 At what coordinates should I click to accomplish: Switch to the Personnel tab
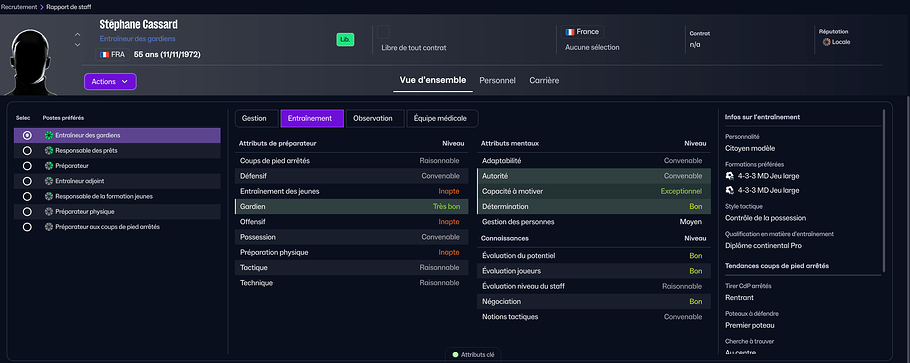pos(497,81)
